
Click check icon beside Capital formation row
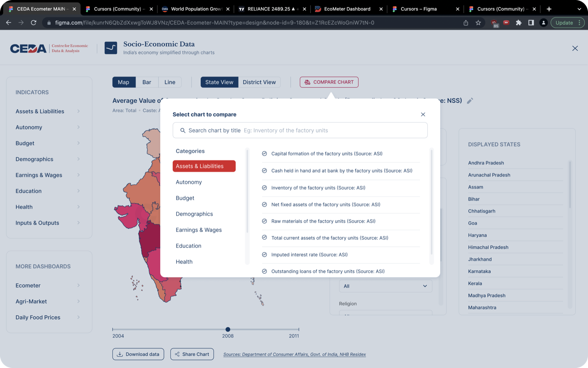pyautogui.click(x=264, y=154)
